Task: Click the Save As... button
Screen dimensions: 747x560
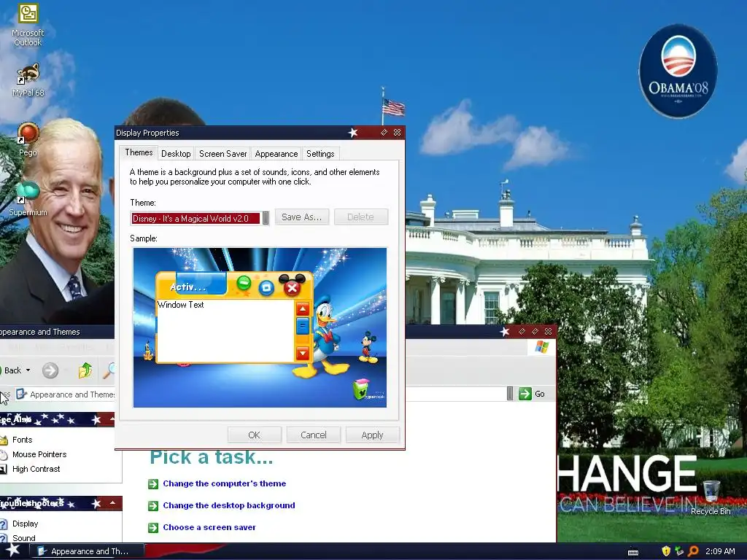Action: (x=301, y=217)
